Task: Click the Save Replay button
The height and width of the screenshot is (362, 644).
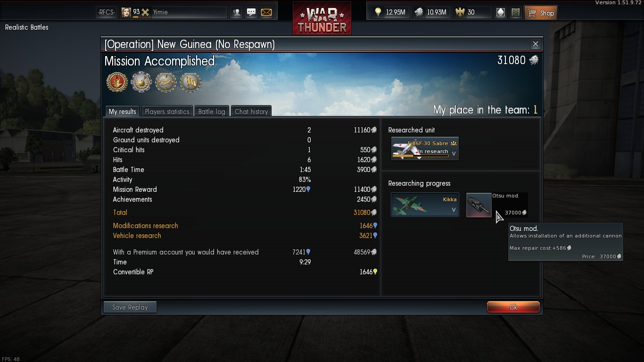Action: 130,307
